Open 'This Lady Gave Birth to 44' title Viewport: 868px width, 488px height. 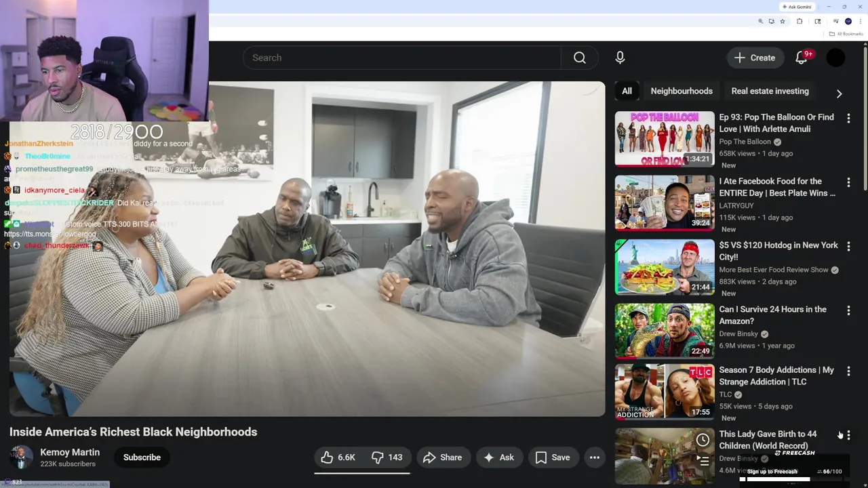tap(768, 440)
